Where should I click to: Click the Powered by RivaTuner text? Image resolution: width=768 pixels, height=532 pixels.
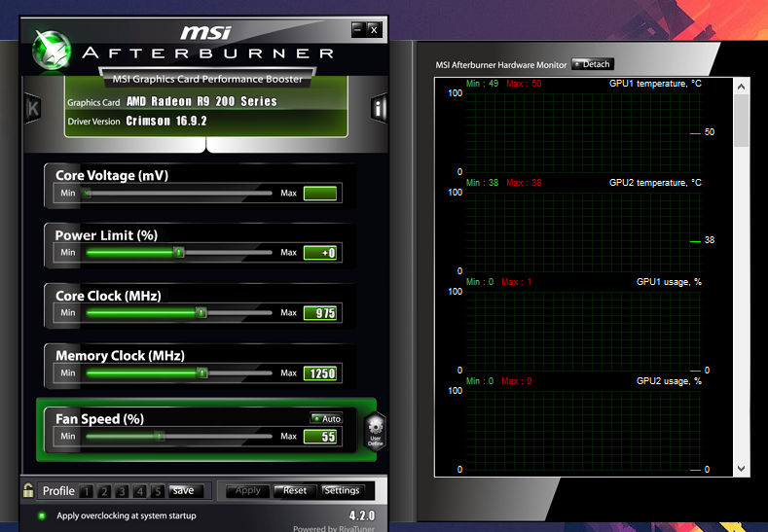[x=334, y=528]
